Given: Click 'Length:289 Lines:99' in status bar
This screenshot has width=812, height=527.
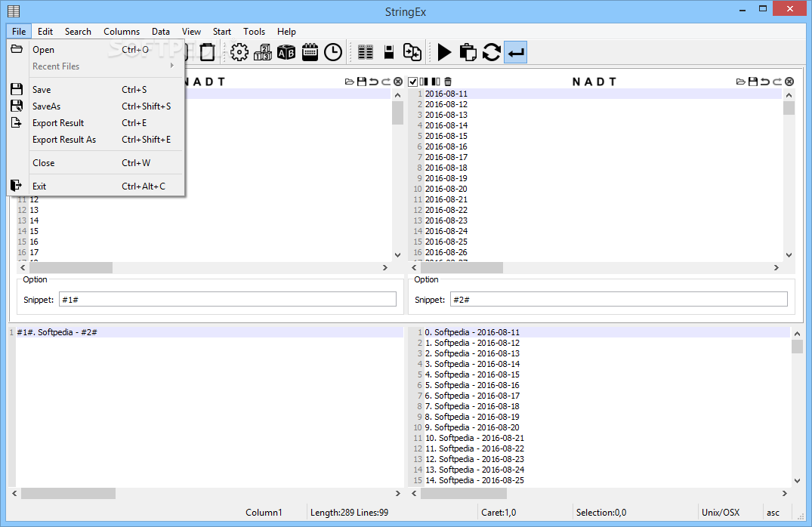Looking at the screenshot, I should point(349,513).
